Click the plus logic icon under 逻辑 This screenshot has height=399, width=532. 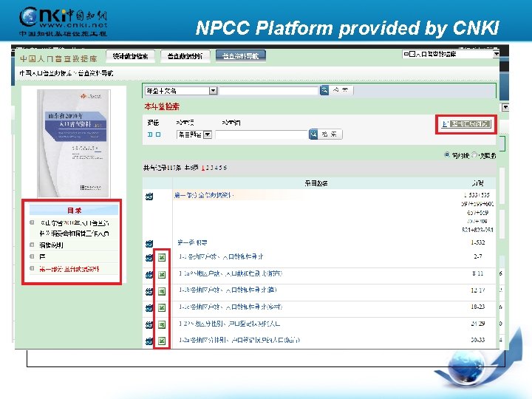click(149, 134)
